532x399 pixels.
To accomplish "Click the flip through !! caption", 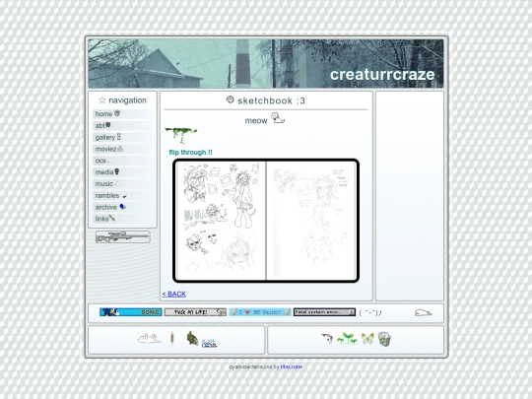I will (x=191, y=153).
